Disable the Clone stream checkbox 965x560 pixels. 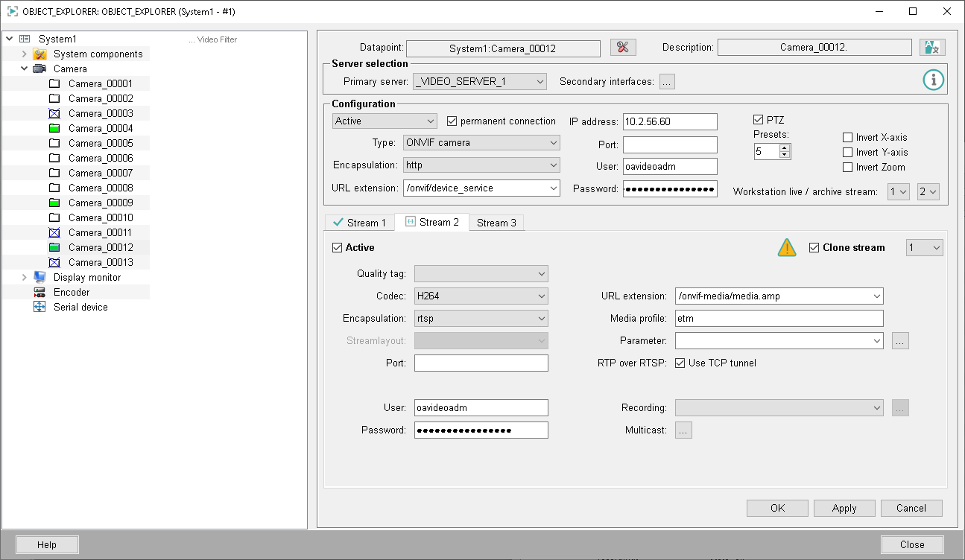(x=814, y=248)
